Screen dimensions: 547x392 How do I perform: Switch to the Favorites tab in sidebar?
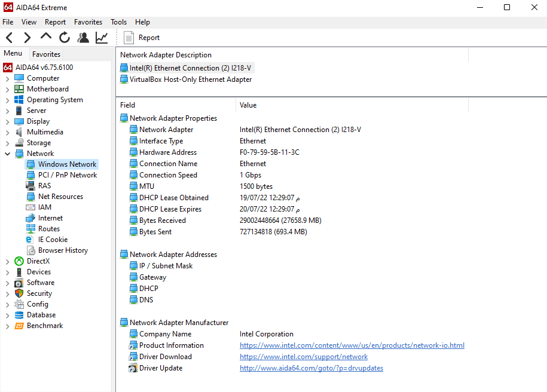pos(46,54)
